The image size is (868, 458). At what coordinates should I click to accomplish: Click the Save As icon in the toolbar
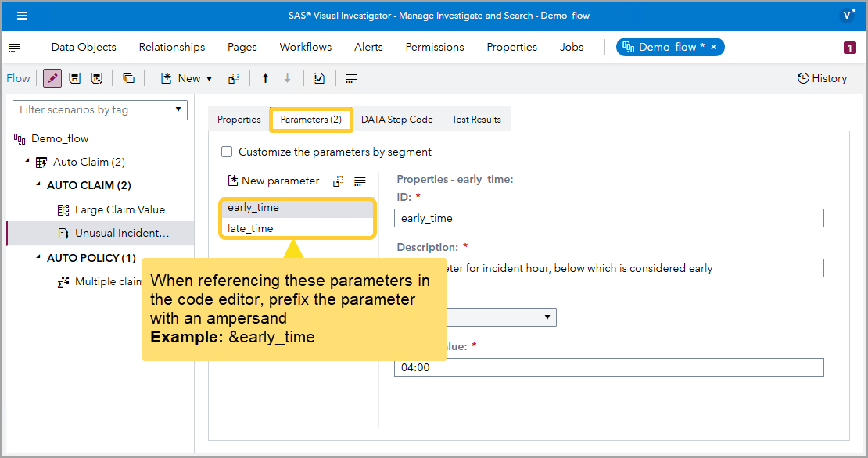pyautogui.click(x=95, y=78)
